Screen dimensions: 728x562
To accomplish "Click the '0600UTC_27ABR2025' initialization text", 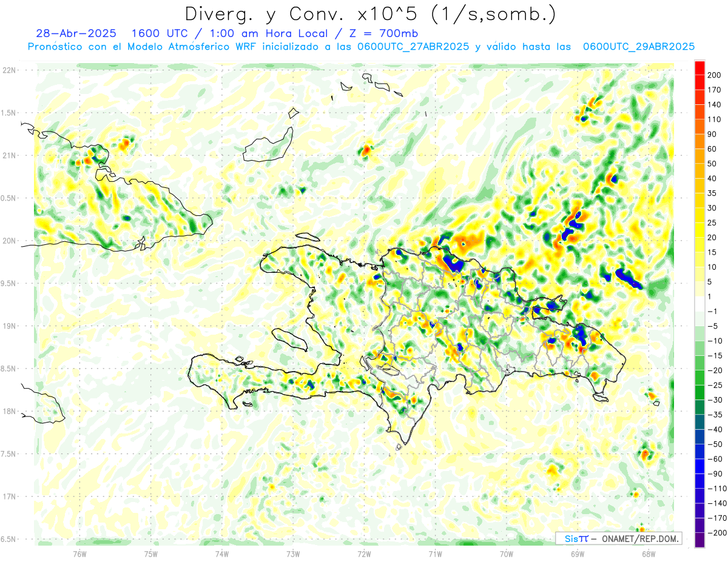I will 413,47.
